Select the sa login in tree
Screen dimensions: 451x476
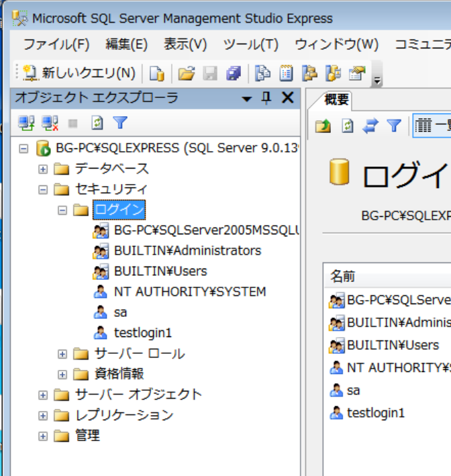coord(120,312)
